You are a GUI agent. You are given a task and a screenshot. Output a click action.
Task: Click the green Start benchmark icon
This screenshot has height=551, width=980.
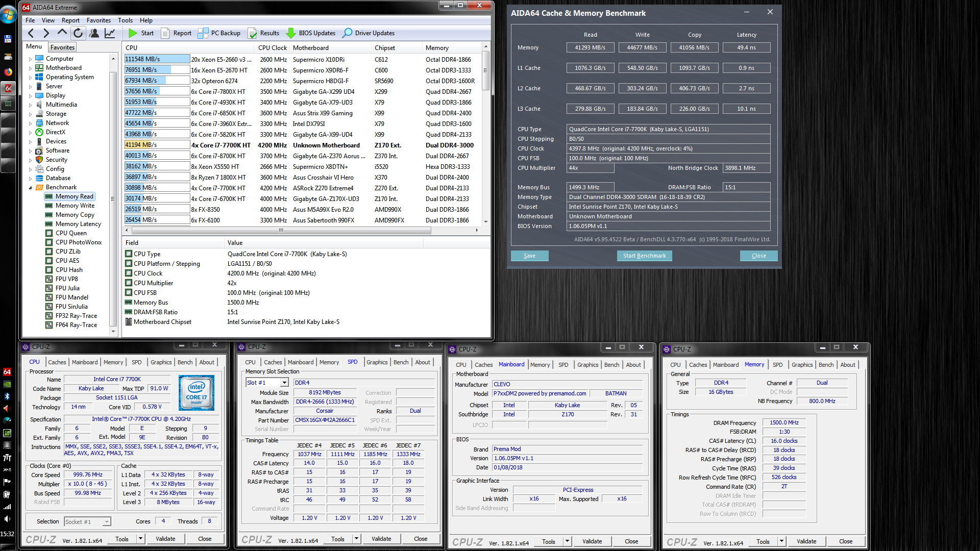133,33
